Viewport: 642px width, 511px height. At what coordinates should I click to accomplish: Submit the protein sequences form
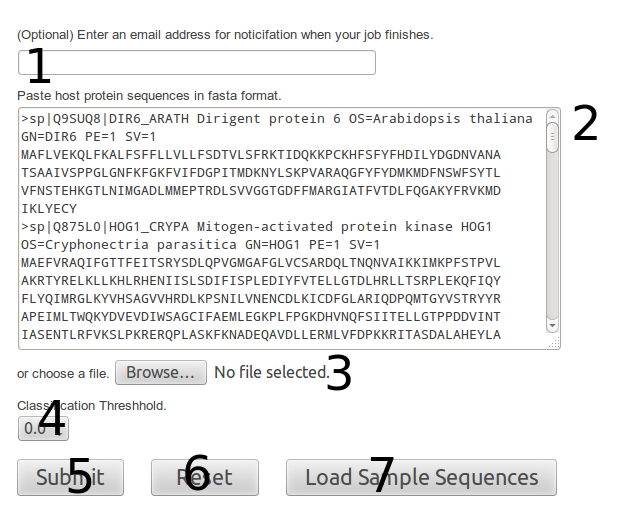70,477
